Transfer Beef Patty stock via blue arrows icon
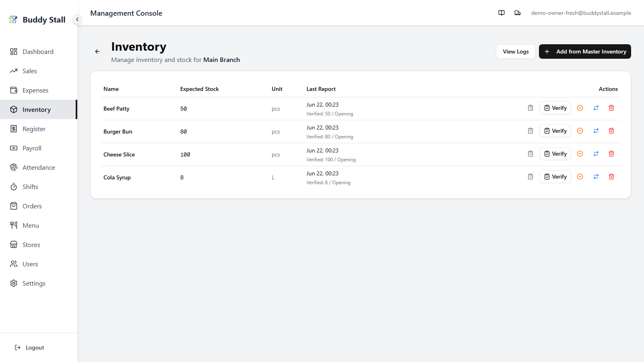 [596, 108]
